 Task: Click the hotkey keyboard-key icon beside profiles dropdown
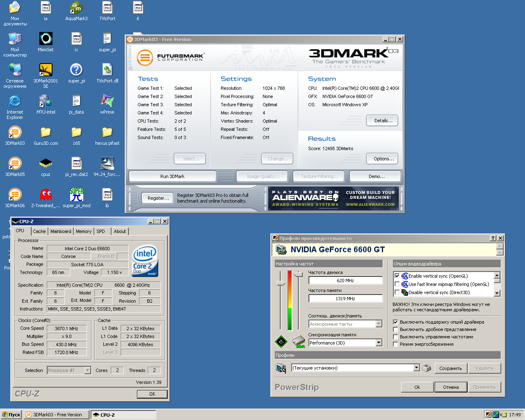point(427,368)
